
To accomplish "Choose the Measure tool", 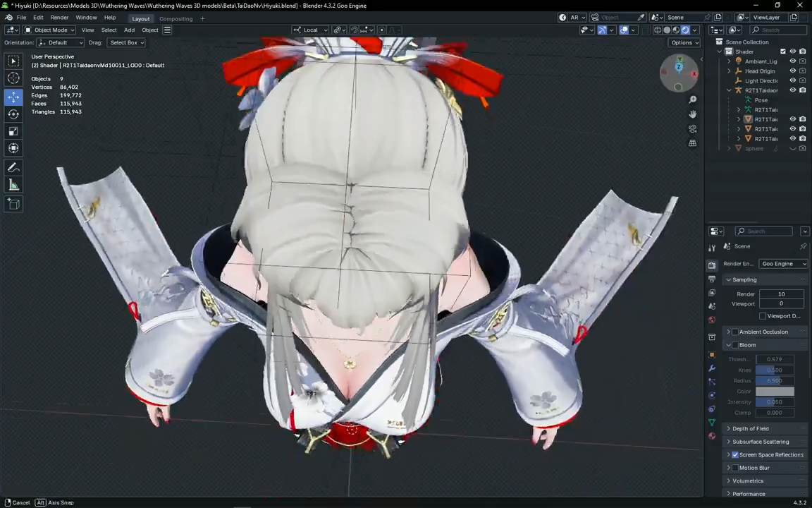I will (13, 185).
